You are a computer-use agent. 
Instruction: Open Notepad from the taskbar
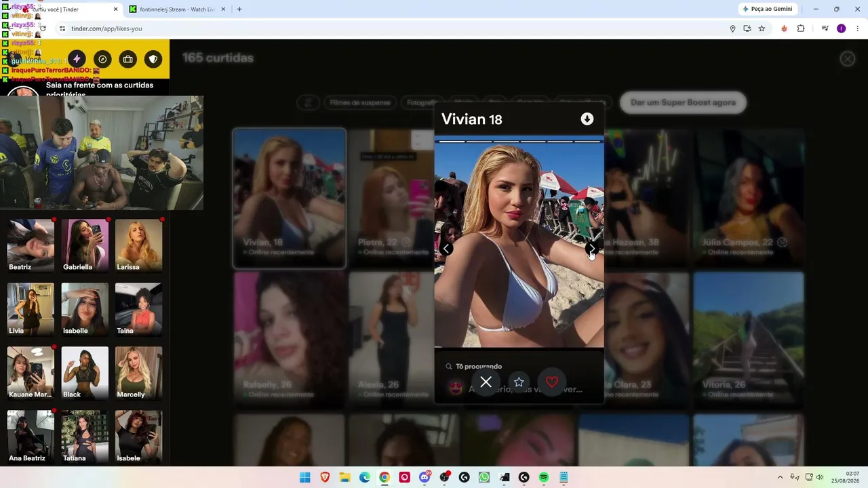coord(564,477)
